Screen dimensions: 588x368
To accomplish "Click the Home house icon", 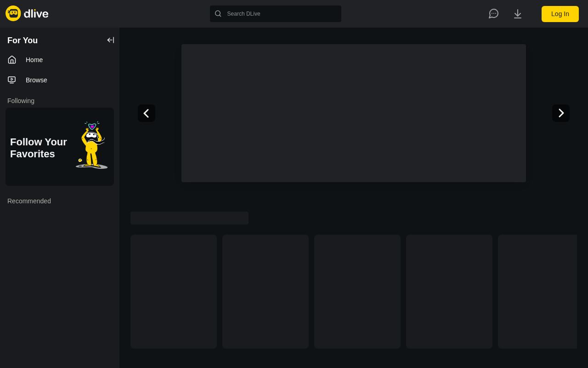I will pos(12,60).
